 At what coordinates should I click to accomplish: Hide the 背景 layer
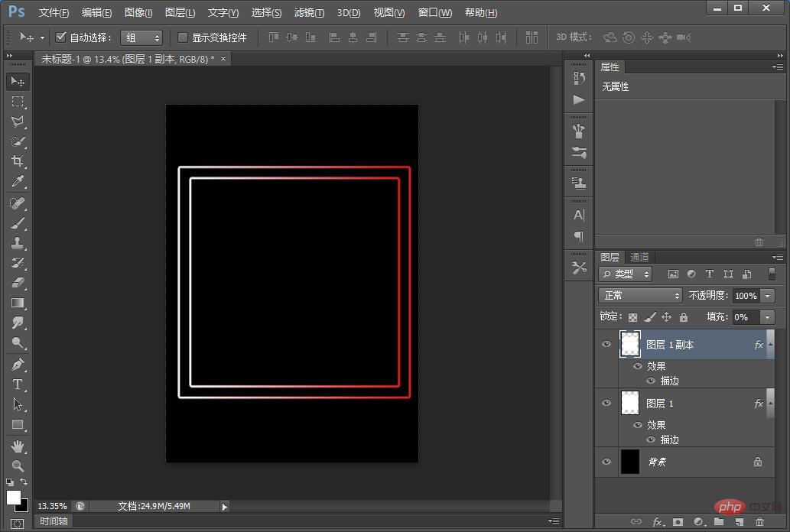[606, 462]
